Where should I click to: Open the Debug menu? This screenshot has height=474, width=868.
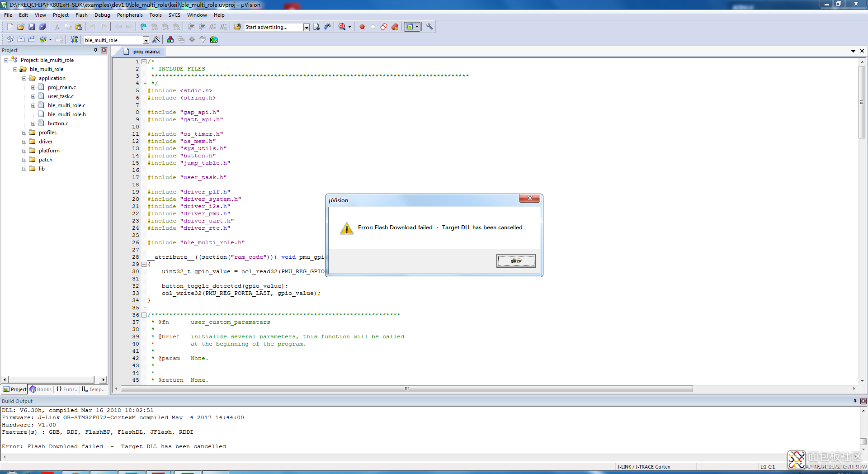[x=102, y=15]
